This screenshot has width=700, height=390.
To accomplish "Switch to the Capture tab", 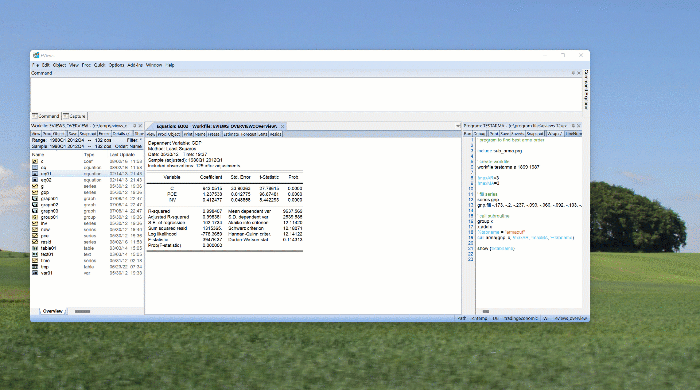I will click(x=74, y=116).
